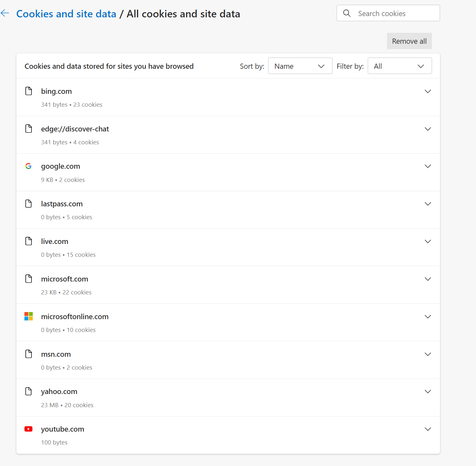
Task: Expand the bing.com cookie details
Action: tap(428, 91)
